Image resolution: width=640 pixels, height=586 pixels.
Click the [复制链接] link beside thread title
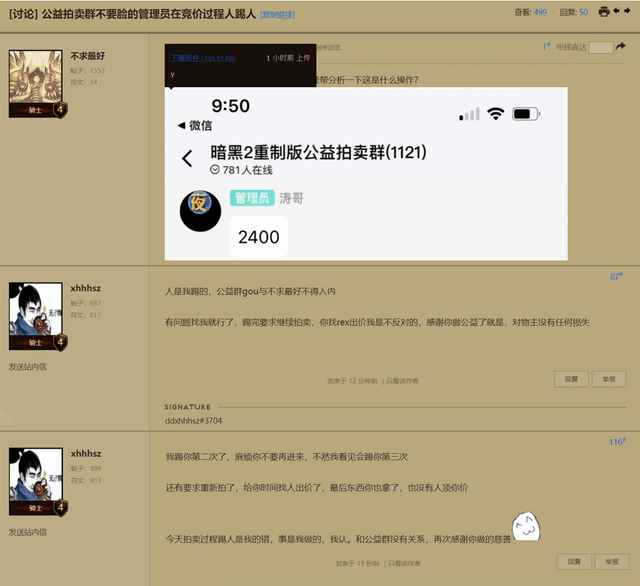tap(277, 15)
